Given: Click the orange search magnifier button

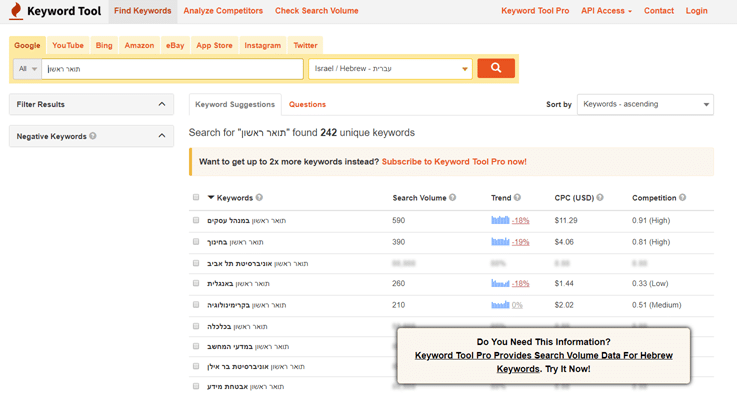Looking at the screenshot, I should 496,68.
